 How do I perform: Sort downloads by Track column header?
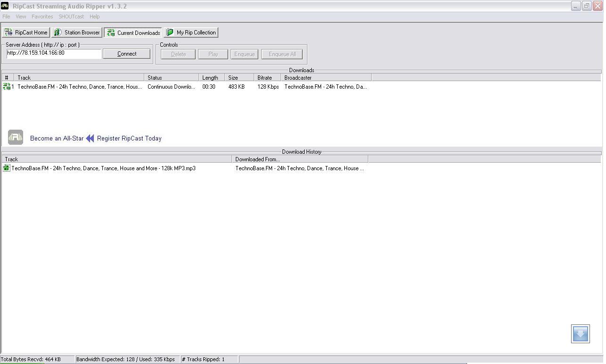tap(79, 77)
